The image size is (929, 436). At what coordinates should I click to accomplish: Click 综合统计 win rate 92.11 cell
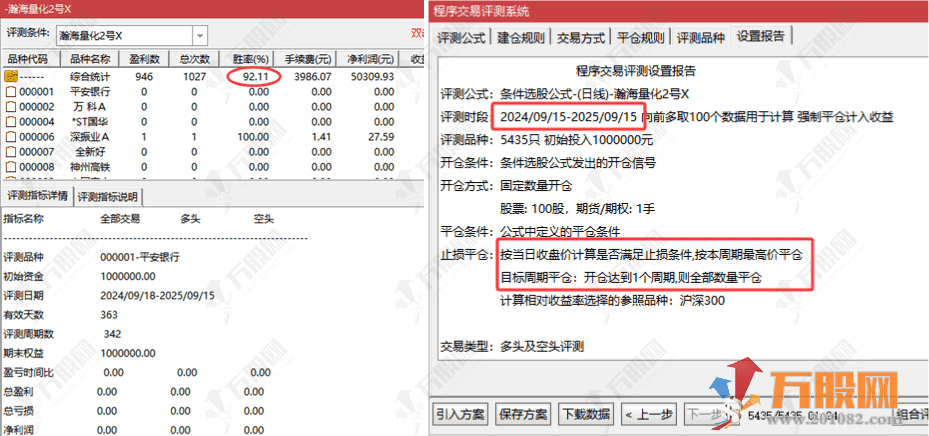tap(256, 76)
